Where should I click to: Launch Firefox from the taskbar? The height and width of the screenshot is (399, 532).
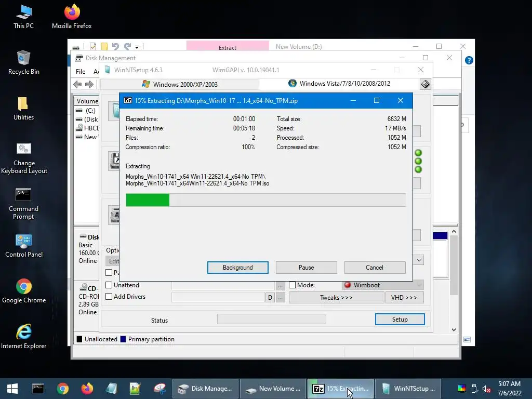[87, 389]
